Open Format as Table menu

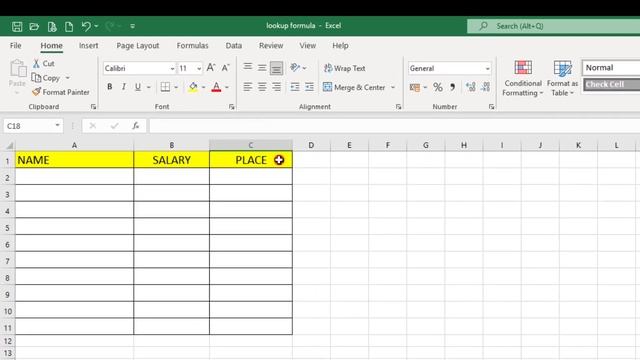pos(562,78)
